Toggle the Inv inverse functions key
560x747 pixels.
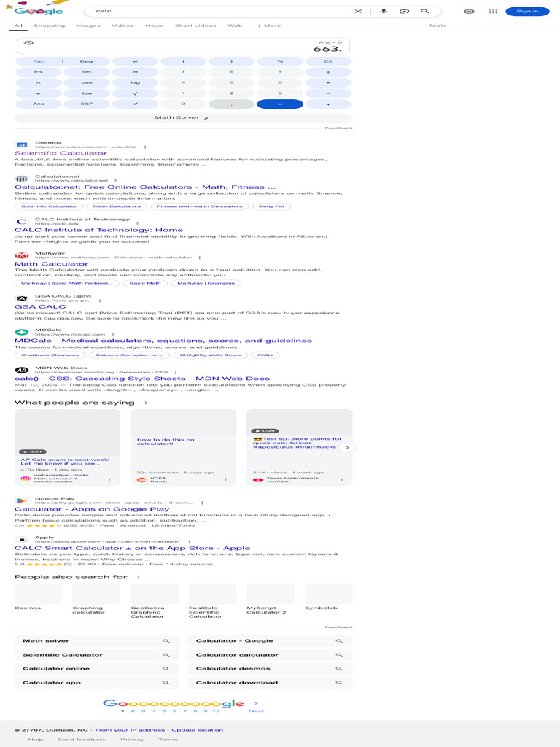39,72
